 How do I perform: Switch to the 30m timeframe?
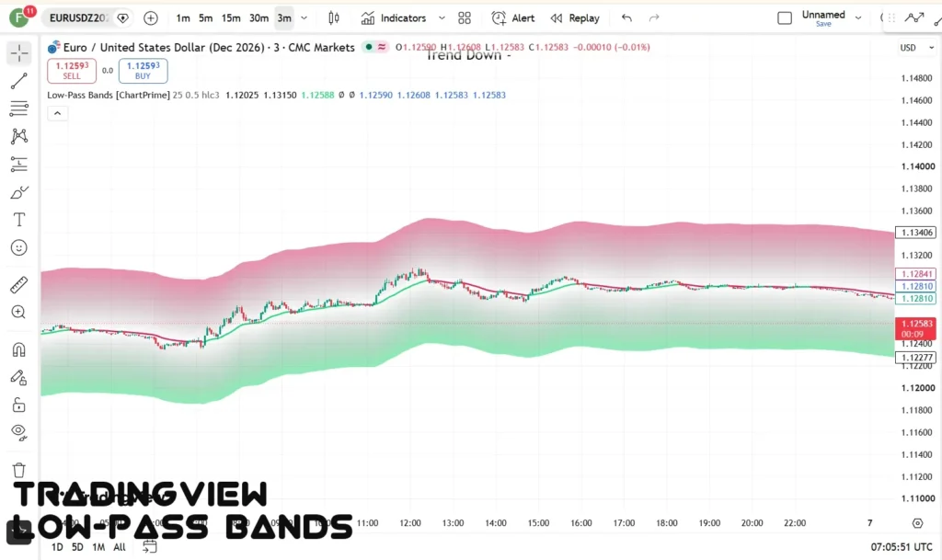click(258, 18)
